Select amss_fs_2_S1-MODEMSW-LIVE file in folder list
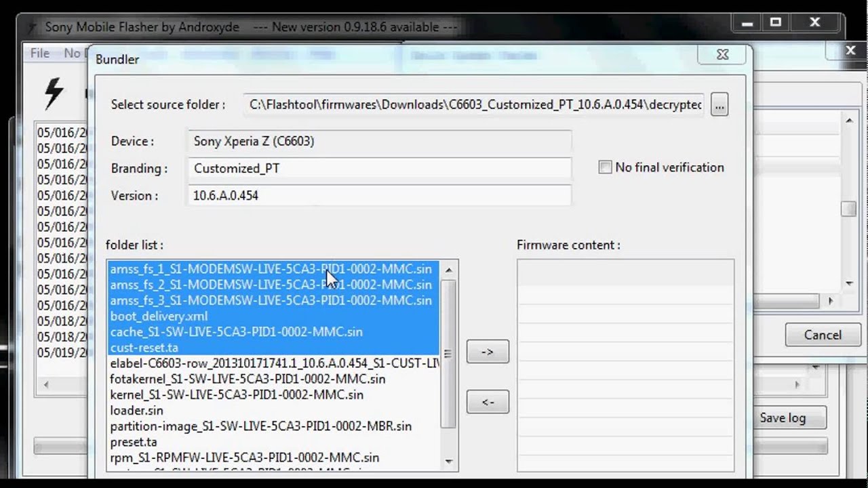Screen dimensions: 868x488 (273, 285)
